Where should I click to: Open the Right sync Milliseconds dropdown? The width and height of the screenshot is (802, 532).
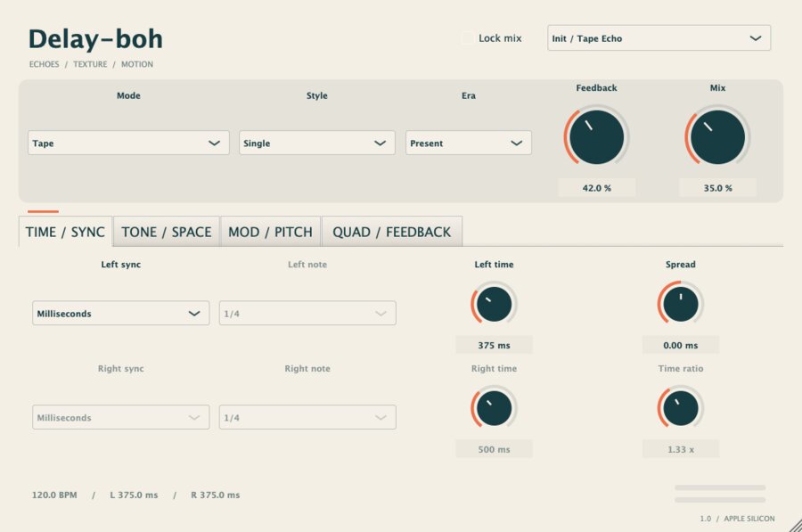click(120, 417)
